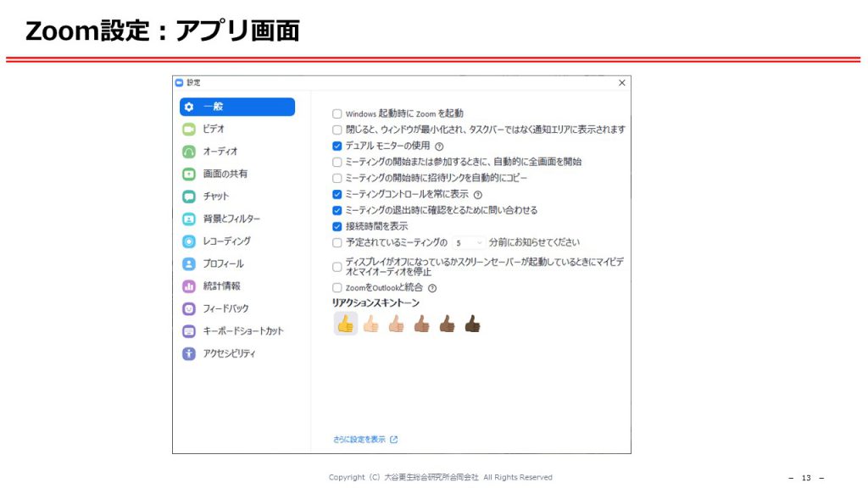The image size is (868, 488).
Task: Select the 一般 gear icon in sidebar
Action: (189, 107)
